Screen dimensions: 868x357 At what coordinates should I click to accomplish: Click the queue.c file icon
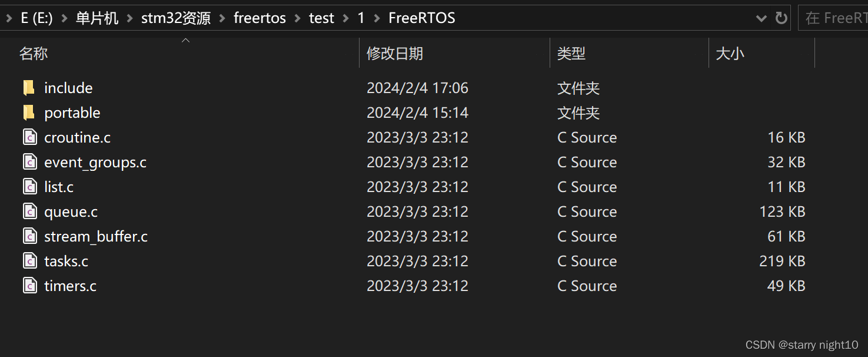click(x=30, y=211)
